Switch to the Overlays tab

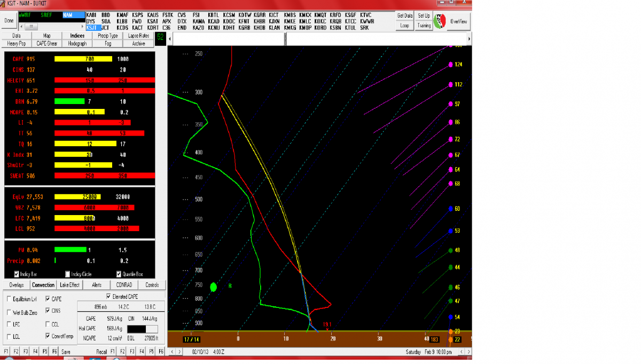coord(16,285)
